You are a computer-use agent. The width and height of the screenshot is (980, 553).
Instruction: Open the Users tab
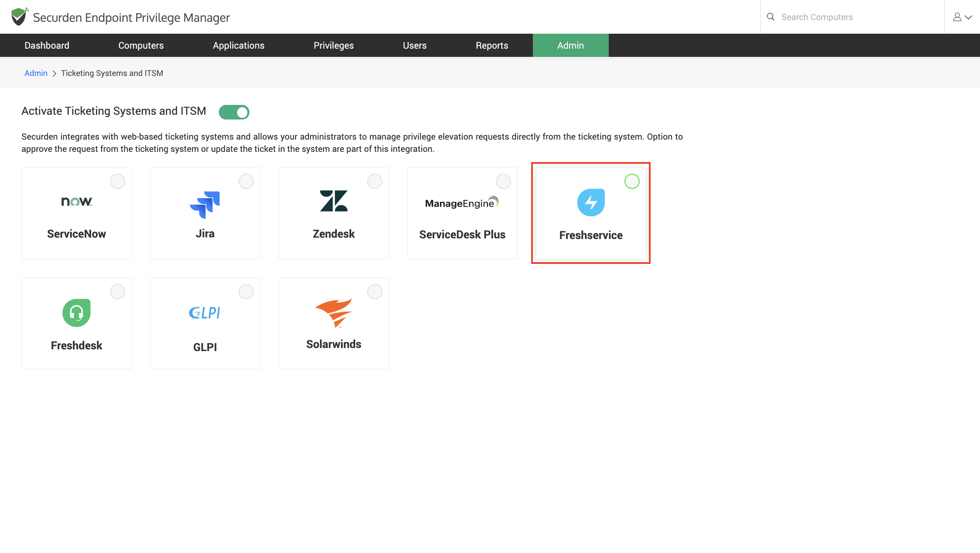414,45
